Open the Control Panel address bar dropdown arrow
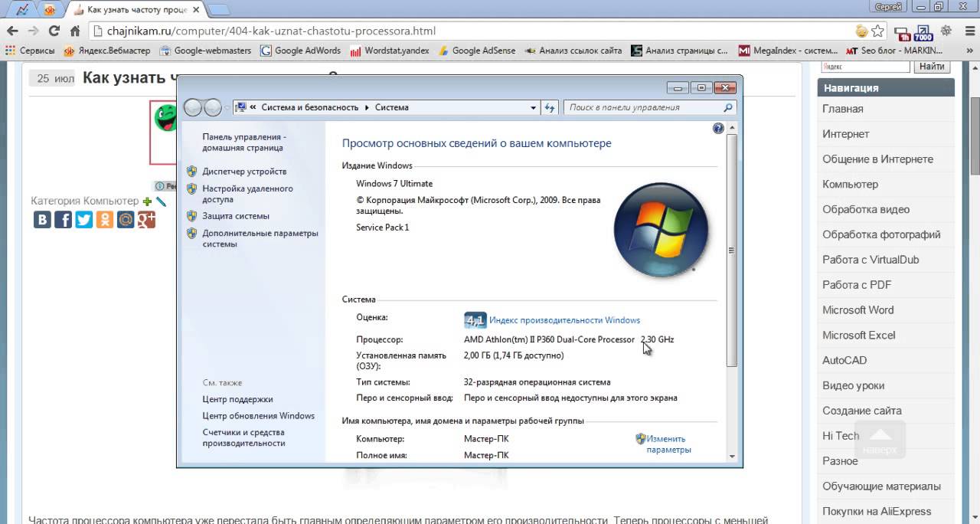The width and height of the screenshot is (980, 524). 534,108
